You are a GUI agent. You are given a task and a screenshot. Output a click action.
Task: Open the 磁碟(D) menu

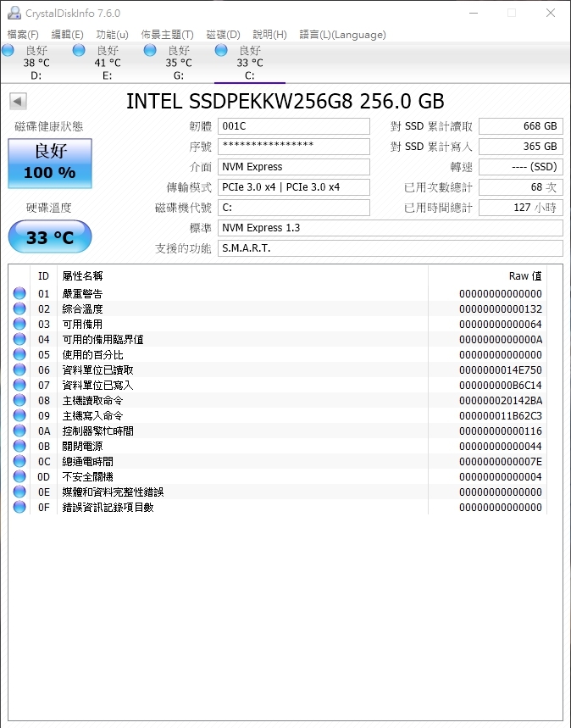[223, 35]
